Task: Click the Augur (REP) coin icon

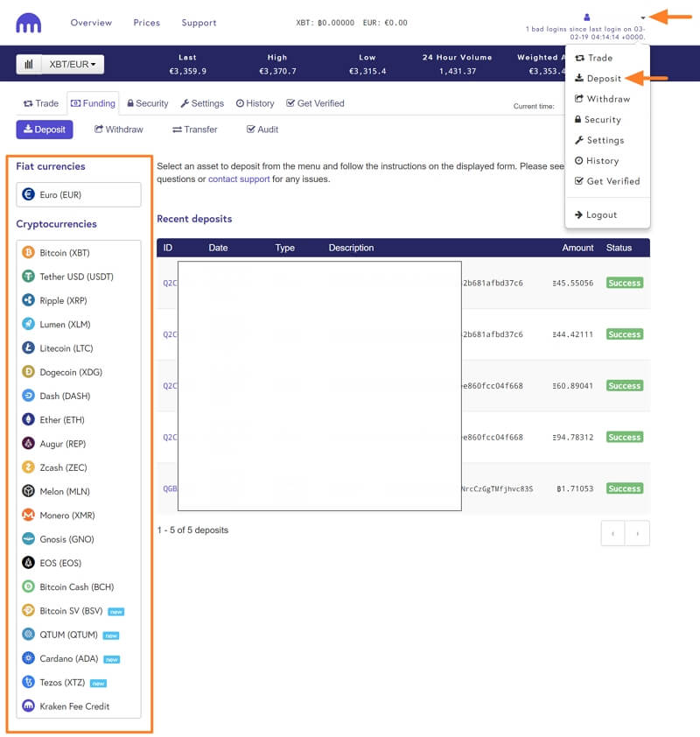Action: 29,443
